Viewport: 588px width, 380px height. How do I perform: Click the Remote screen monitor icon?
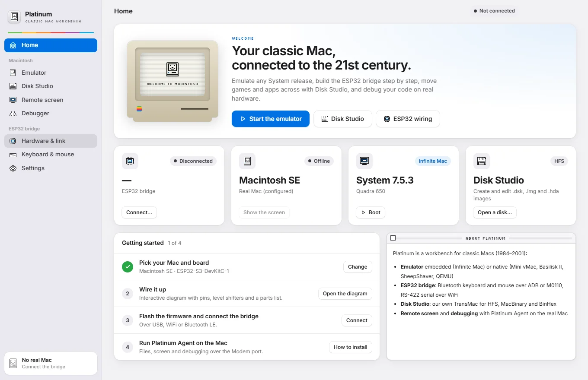click(13, 100)
